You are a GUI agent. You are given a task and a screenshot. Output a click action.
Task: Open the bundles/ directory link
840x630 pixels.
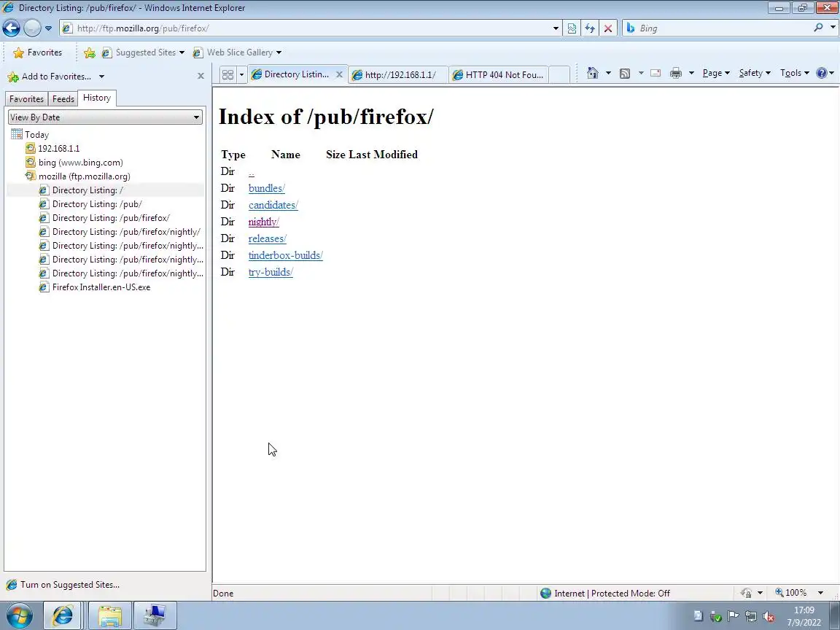[x=267, y=188]
